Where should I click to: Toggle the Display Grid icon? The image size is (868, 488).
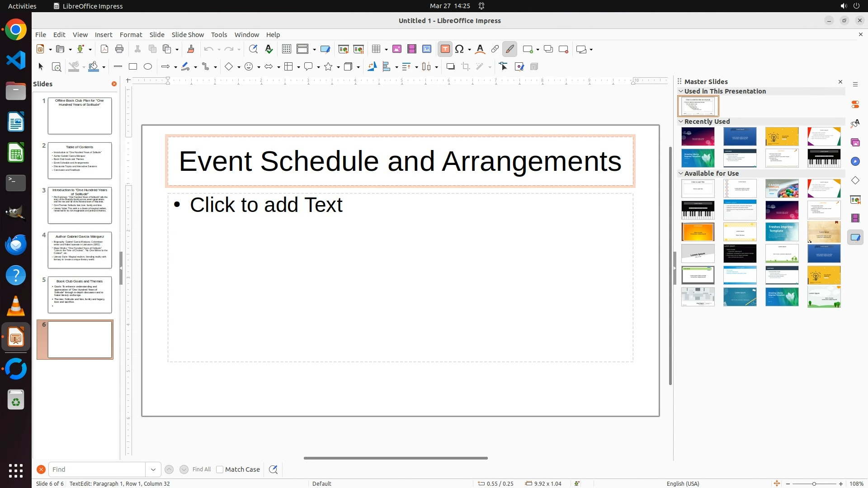pos(286,49)
